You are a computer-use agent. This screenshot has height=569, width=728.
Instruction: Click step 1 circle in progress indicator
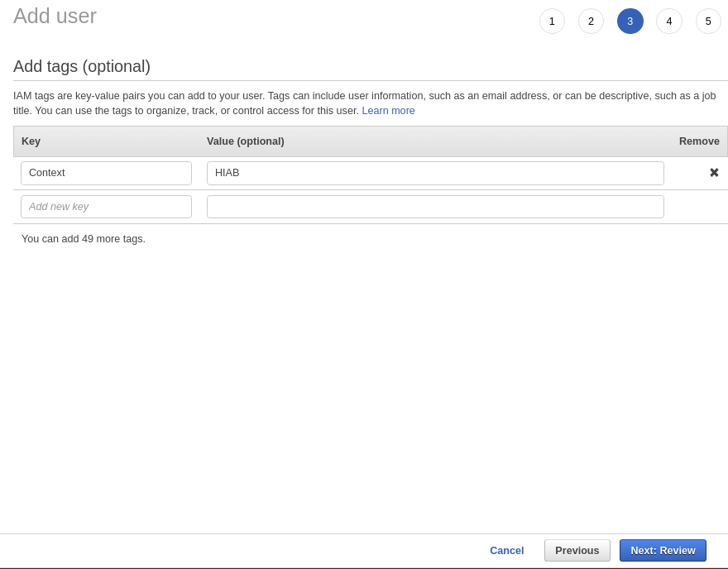552,21
